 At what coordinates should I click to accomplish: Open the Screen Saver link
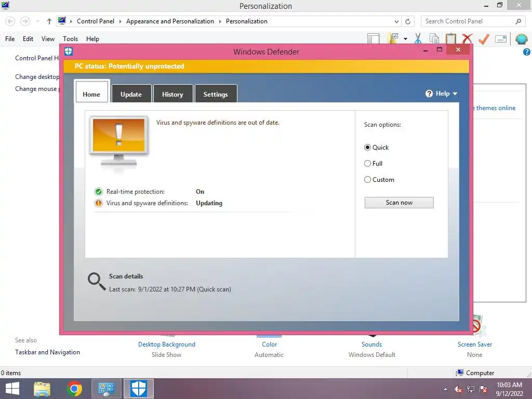(x=475, y=344)
